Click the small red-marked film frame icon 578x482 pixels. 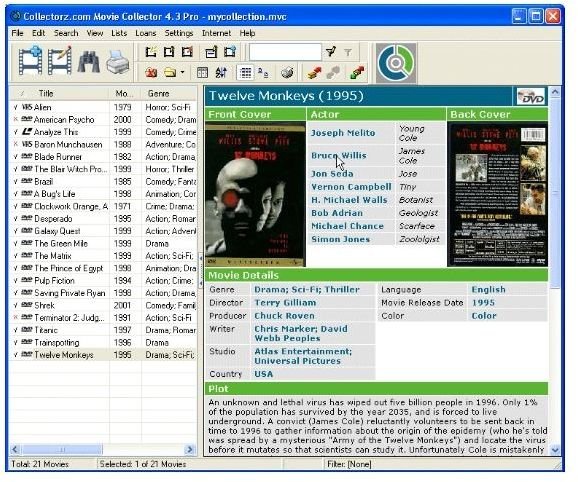[187, 52]
